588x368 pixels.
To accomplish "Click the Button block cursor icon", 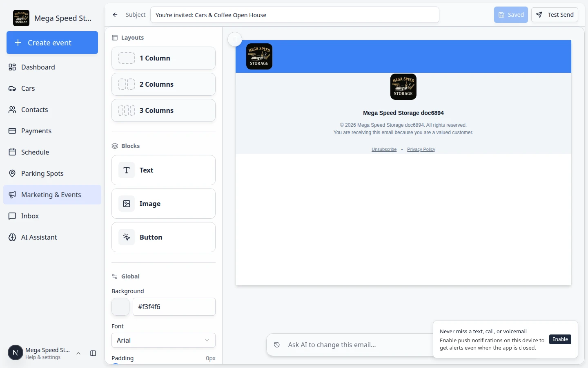I will pos(127,237).
